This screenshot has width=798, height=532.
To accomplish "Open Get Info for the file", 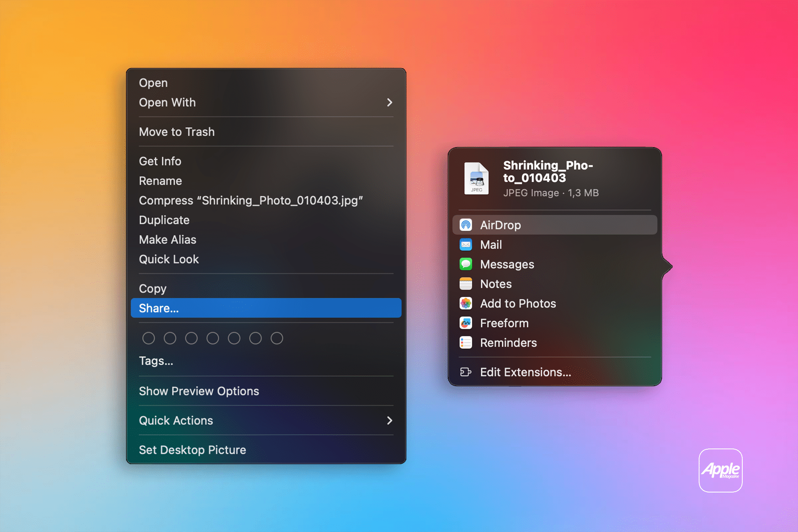I will 266,161.
